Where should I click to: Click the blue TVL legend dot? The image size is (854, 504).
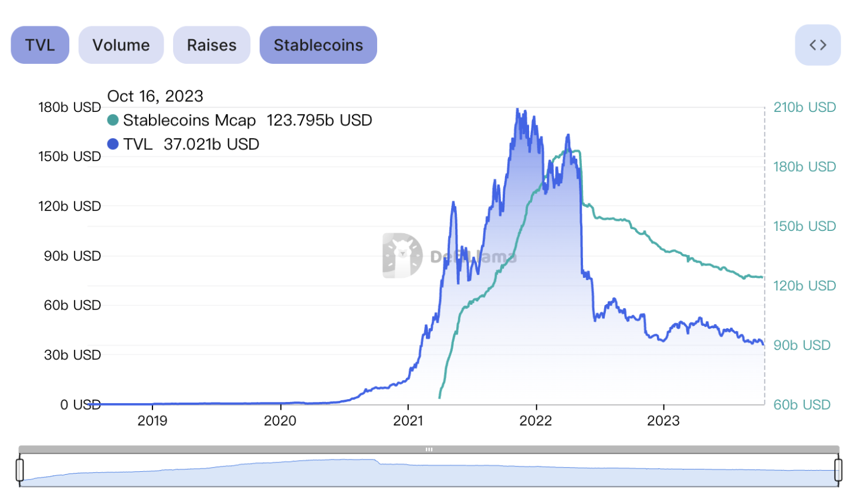(113, 144)
